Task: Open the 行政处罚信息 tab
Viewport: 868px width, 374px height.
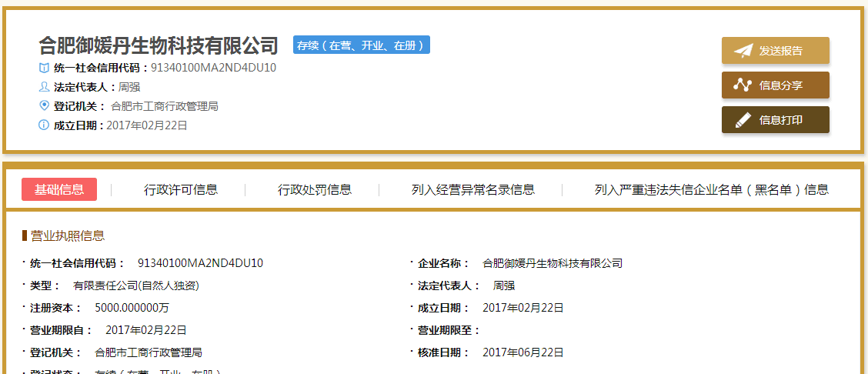Action: [315, 189]
